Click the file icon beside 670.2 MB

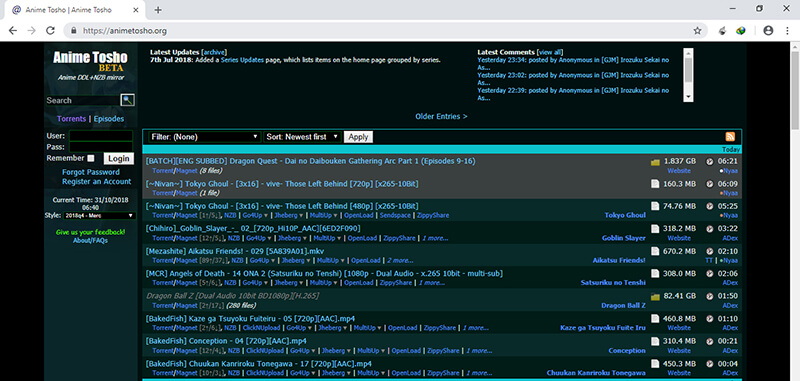pos(655,251)
